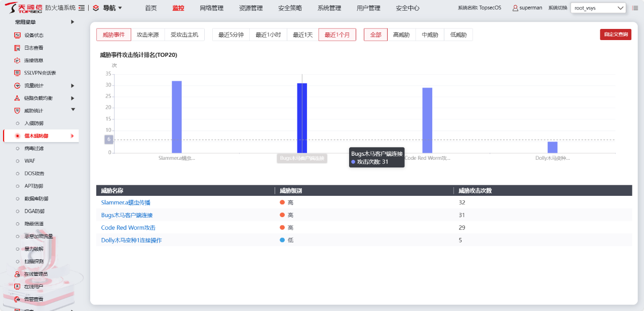
Task: Collapse the 威胁统计 section arrow
Action: (x=72, y=110)
